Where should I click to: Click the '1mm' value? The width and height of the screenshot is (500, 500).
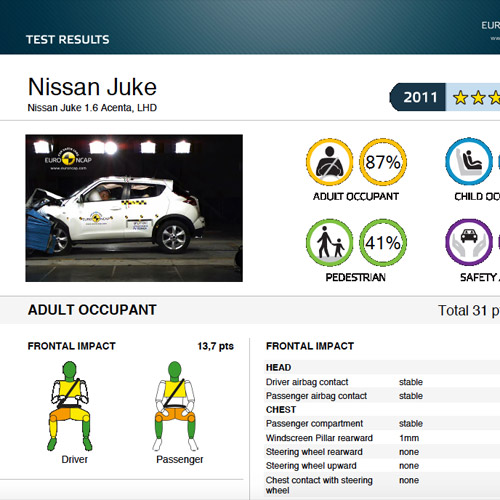tap(409, 438)
